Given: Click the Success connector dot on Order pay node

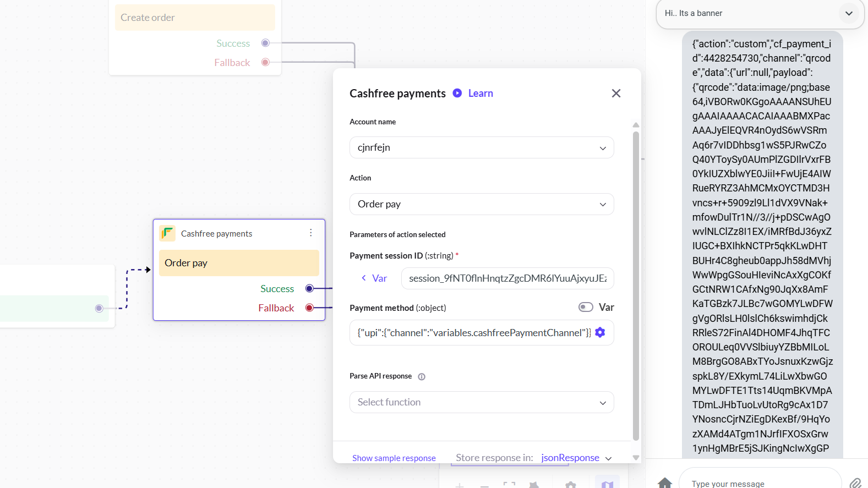Looking at the screenshot, I should [x=309, y=288].
